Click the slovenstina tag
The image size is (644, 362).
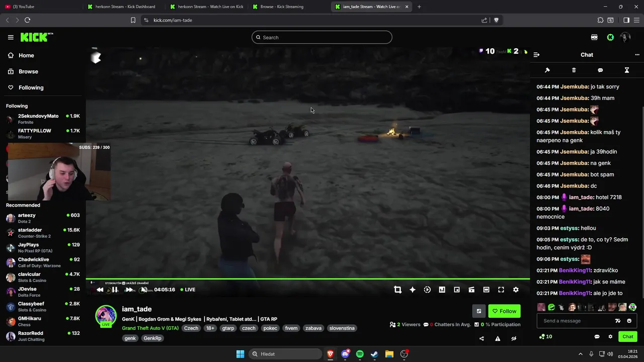[342, 328]
